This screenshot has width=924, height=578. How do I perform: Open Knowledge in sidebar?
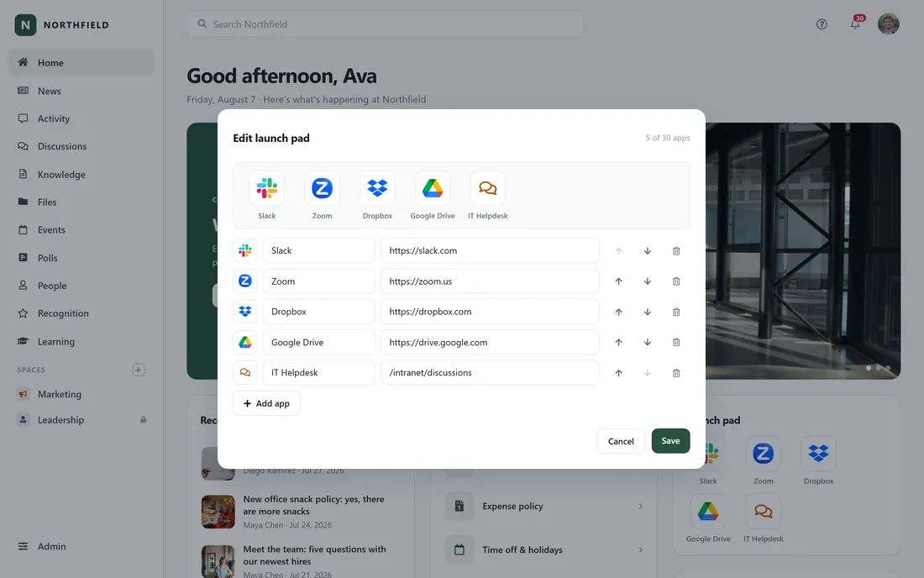(x=81, y=175)
